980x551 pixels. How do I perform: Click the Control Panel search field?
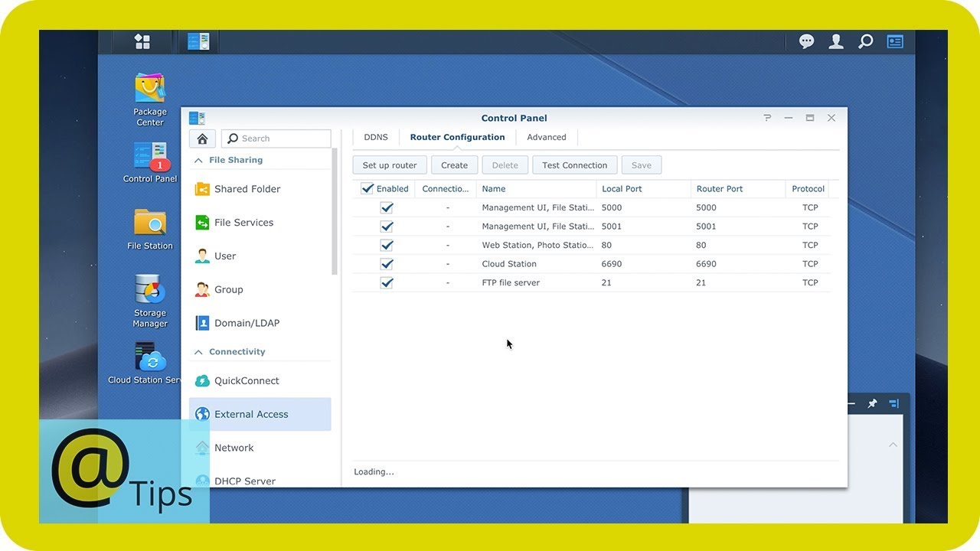tap(276, 139)
